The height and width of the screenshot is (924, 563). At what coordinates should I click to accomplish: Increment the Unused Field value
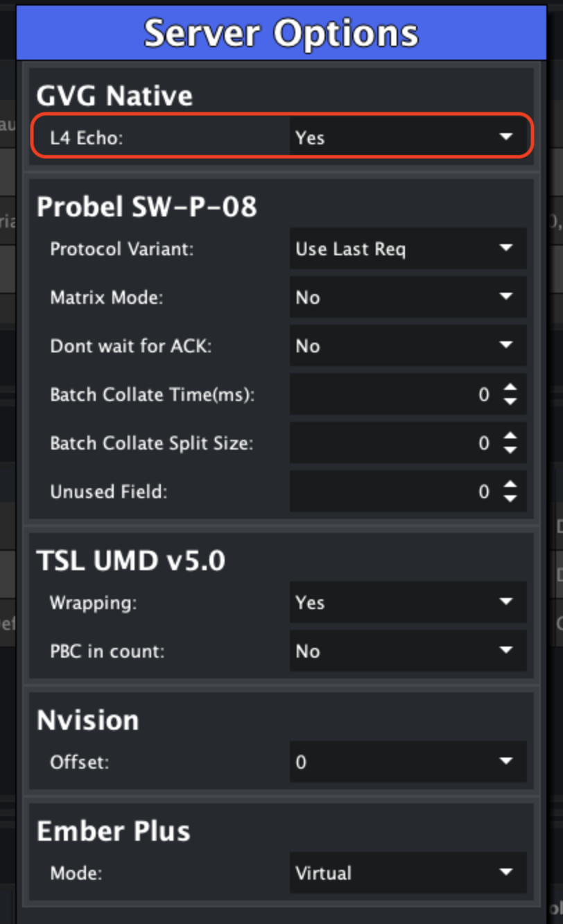(510, 486)
